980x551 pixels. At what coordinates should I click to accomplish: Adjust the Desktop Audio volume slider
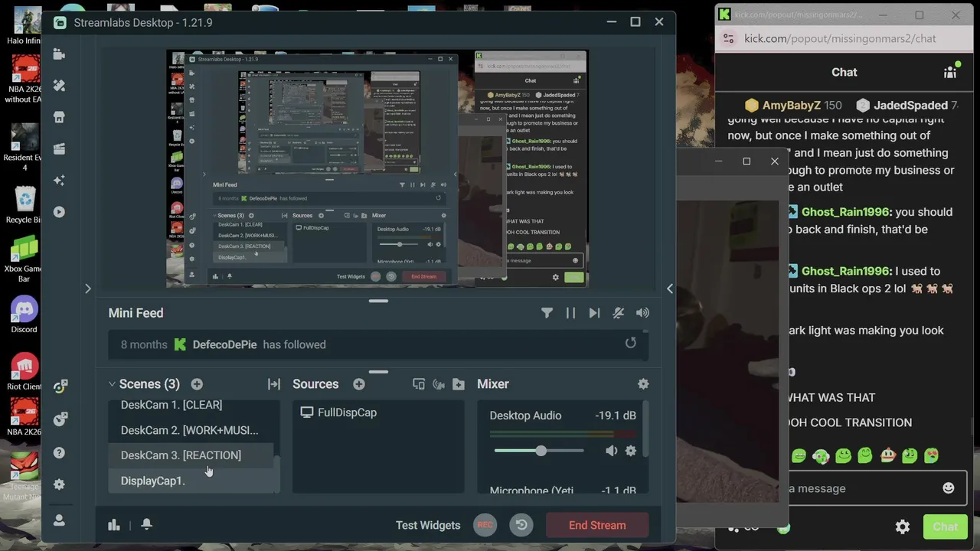[x=539, y=451]
